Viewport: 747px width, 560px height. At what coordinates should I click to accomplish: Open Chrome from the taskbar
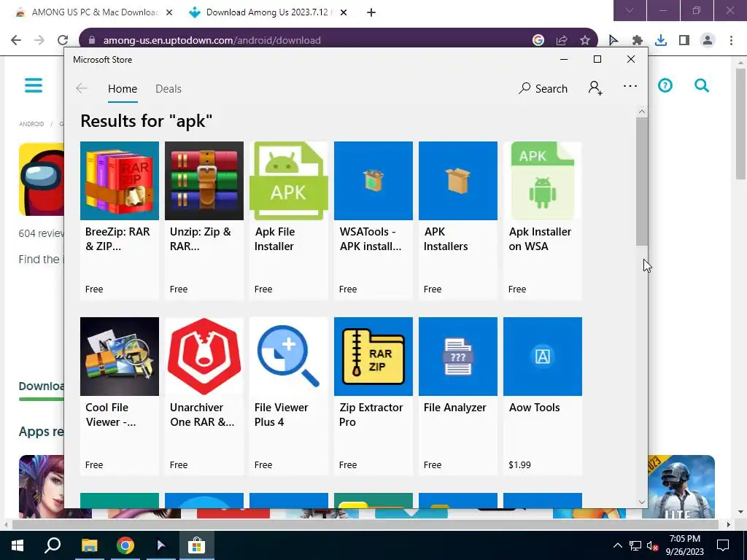coord(125,545)
